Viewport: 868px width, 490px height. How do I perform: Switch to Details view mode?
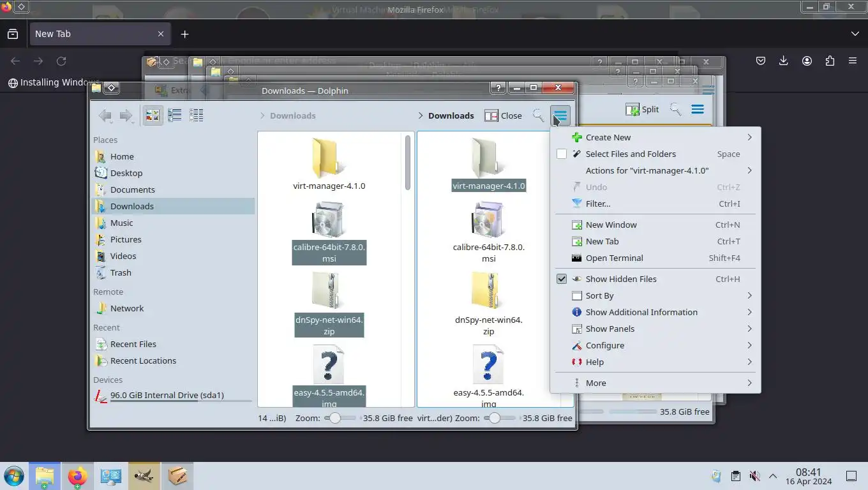197,115
